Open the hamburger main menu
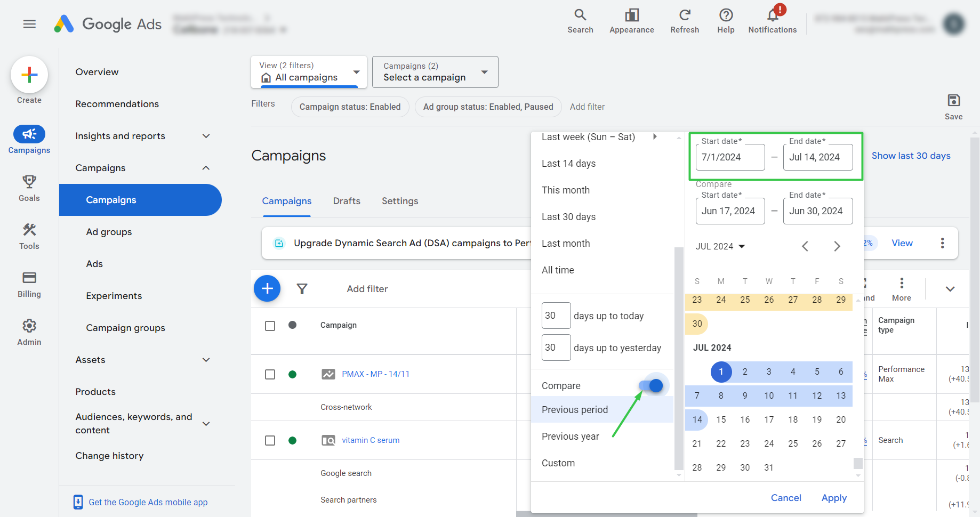This screenshot has height=517, width=980. pos(29,24)
